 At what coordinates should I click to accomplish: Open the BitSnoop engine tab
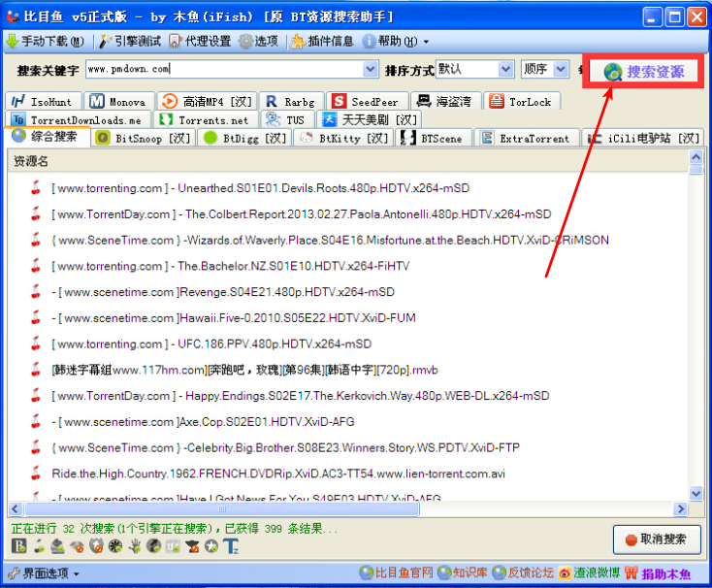click(144, 138)
